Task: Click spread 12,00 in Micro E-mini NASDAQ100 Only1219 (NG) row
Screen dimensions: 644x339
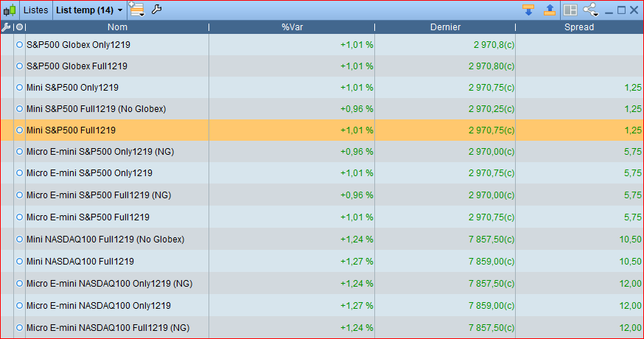Action: (630, 284)
